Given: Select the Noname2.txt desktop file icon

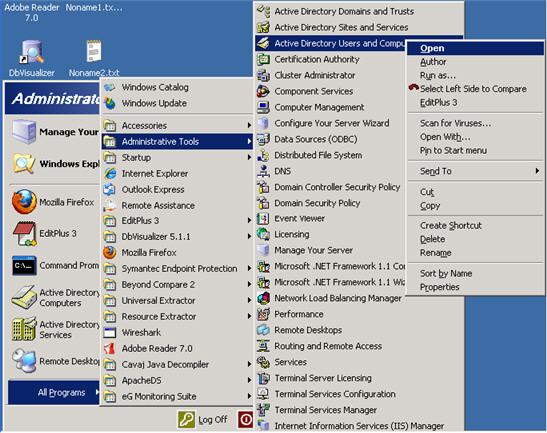Looking at the screenshot, I should 94,52.
